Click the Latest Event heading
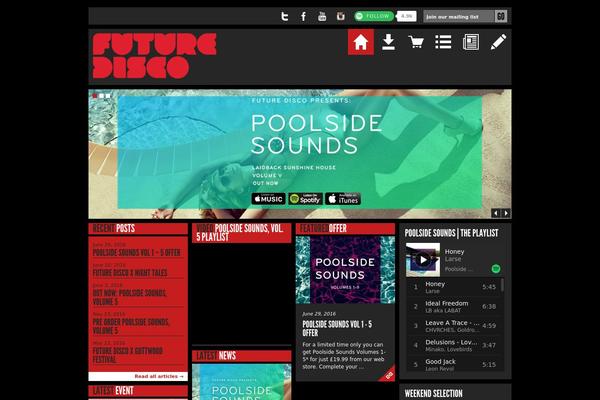This screenshot has height=400, width=600. (113, 391)
